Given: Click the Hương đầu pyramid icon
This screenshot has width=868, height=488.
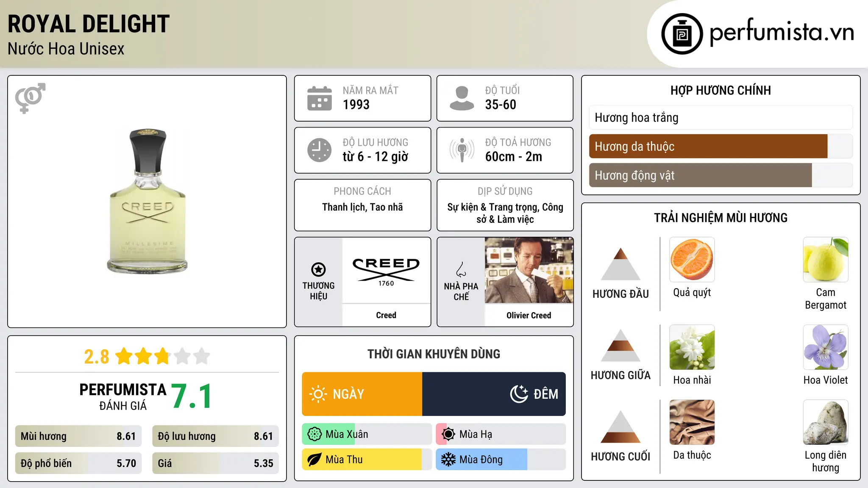Looking at the screenshot, I should (620, 263).
